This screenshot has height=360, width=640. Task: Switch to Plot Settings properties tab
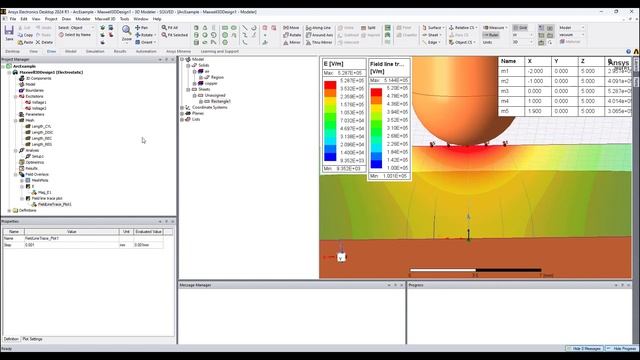pos(32,339)
